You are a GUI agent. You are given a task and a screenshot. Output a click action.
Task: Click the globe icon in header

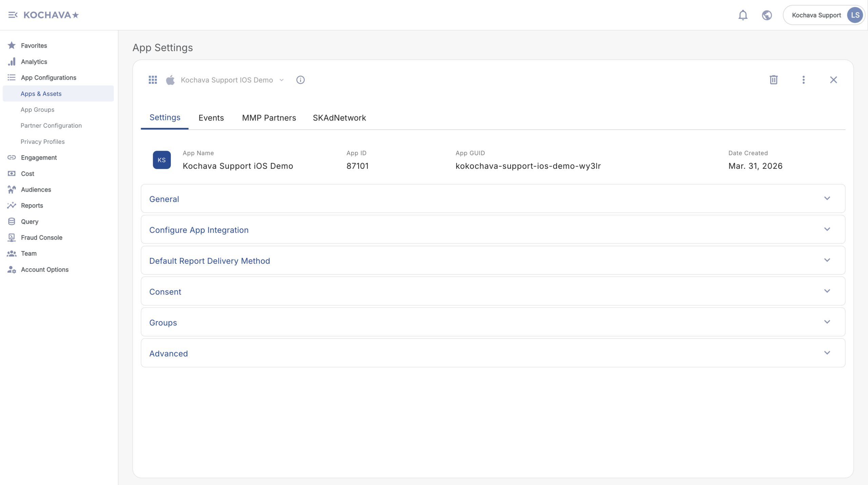coord(767,15)
